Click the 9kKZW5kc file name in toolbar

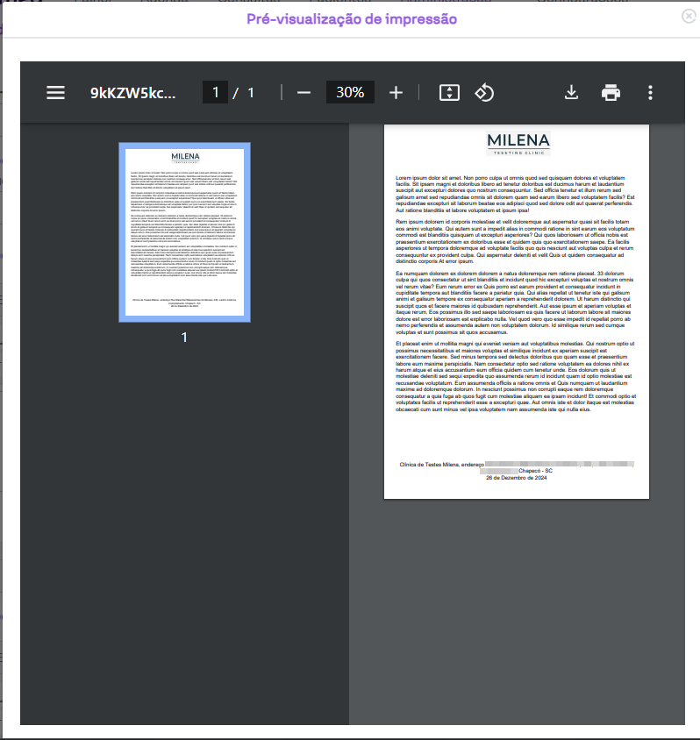(x=132, y=93)
